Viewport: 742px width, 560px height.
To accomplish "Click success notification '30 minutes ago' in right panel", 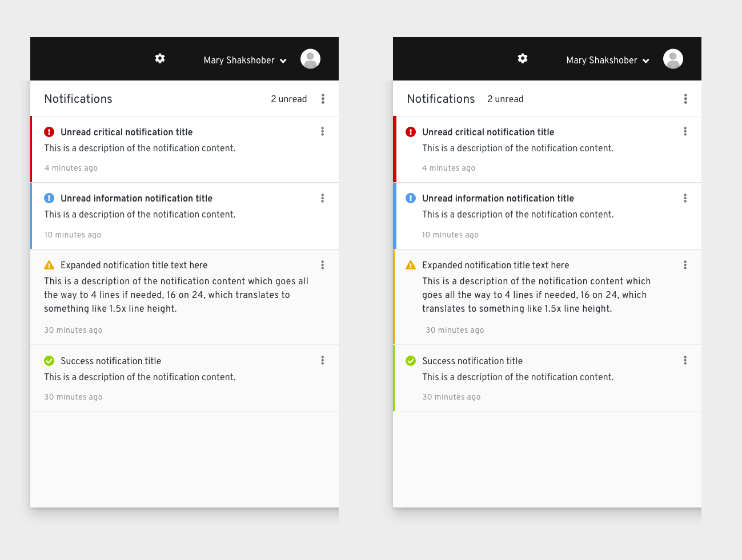I will point(451,397).
